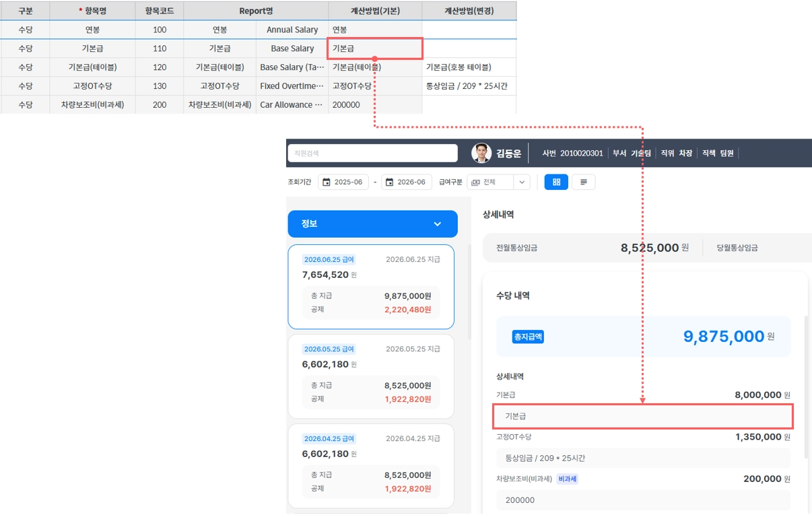Click item code cell 130
This screenshot has width=812, height=517.
click(160, 86)
